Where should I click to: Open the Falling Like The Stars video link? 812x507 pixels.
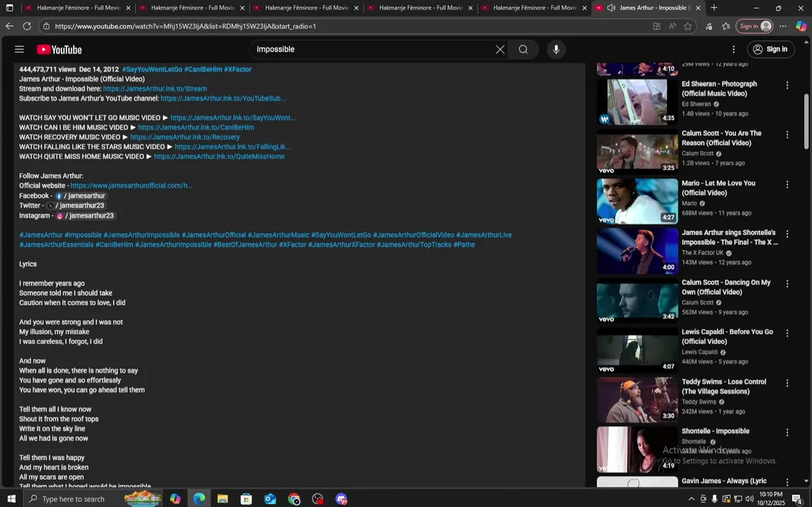click(x=232, y=146)
